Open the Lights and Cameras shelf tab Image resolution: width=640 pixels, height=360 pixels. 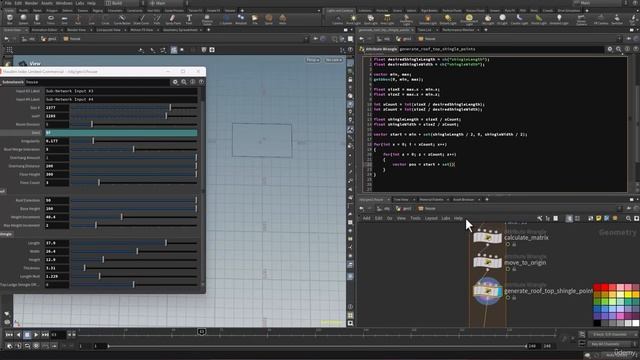[340, 11]
